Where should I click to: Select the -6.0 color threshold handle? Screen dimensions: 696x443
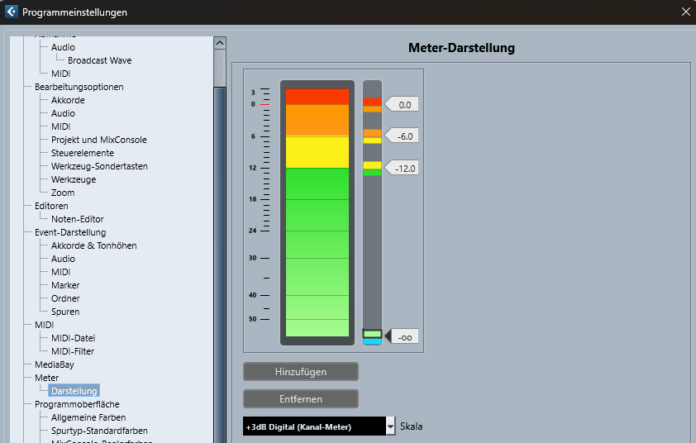pos(401,136)
